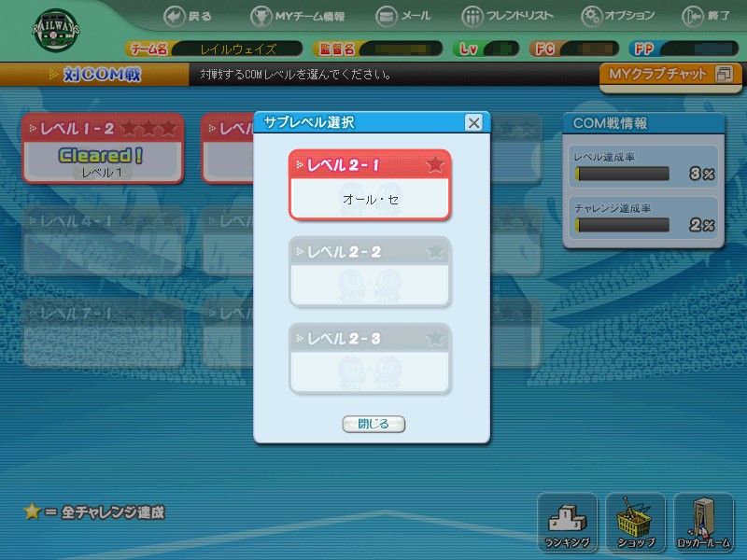Click the cleared レベル1-2 card
This screenshot has height=560, width=747.
point(103,149)
